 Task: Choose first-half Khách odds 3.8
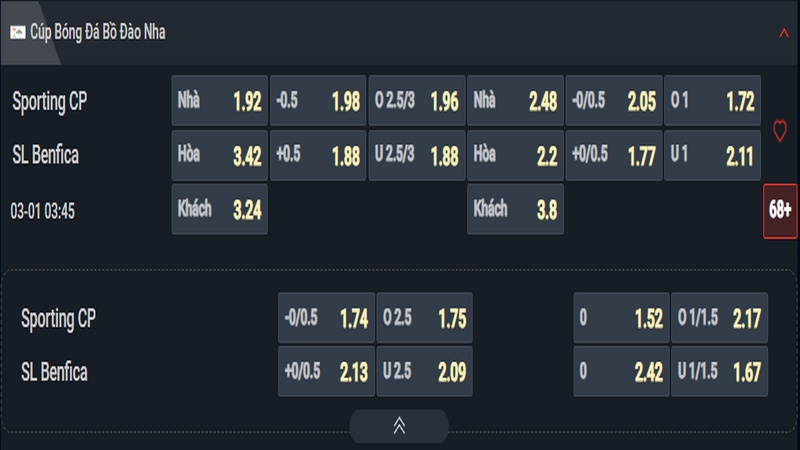tap(515, 209)
